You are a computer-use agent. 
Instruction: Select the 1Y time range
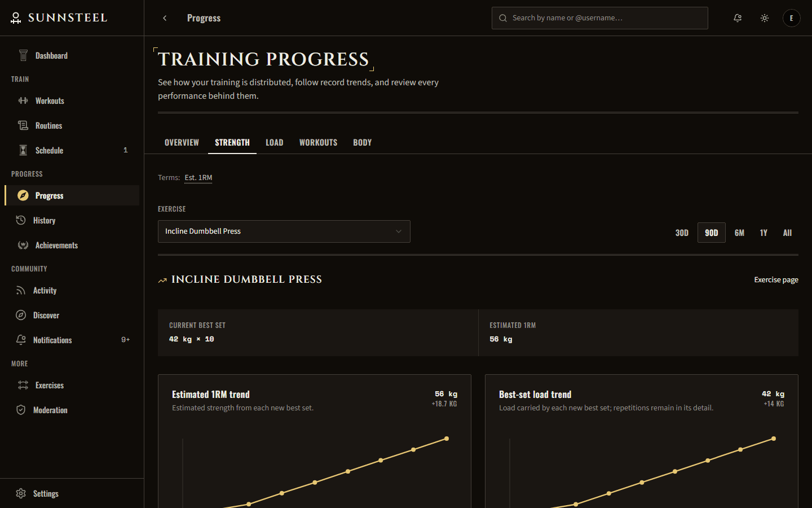[764, 233]
